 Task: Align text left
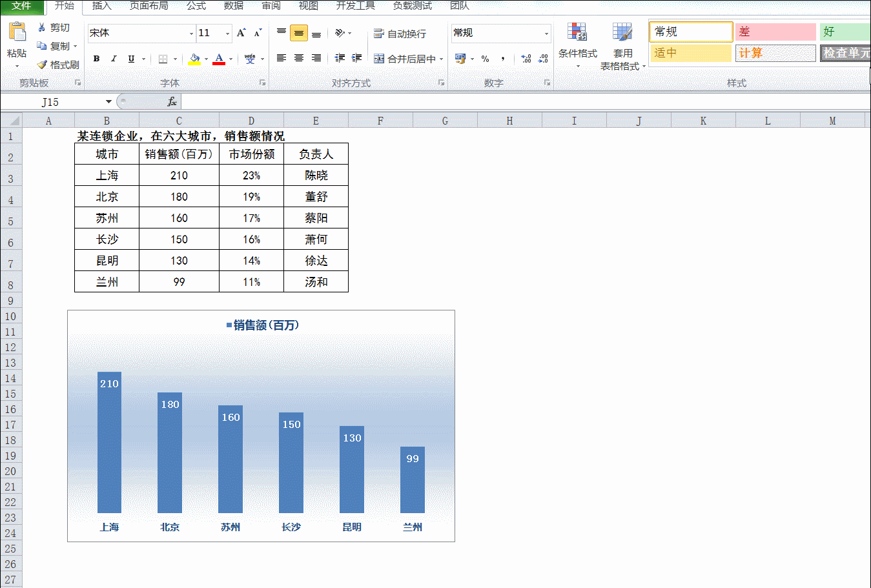click(x=282, y=58)
